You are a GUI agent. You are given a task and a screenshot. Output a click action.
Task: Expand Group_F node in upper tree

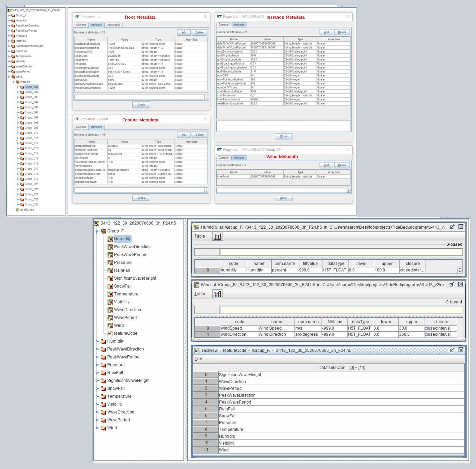click(9, 15)
